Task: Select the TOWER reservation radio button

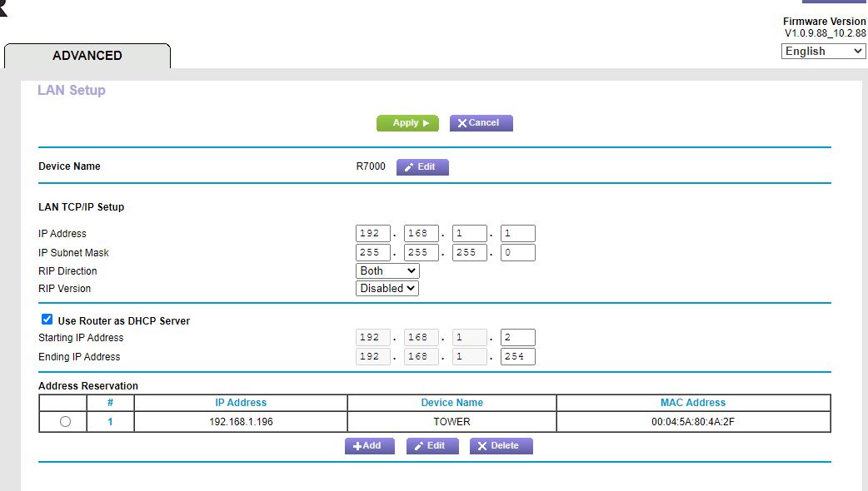Action: 66,422
